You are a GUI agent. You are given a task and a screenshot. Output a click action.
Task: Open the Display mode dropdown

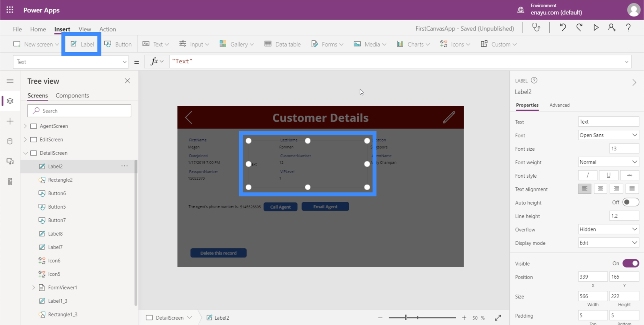tap(608, 243)
